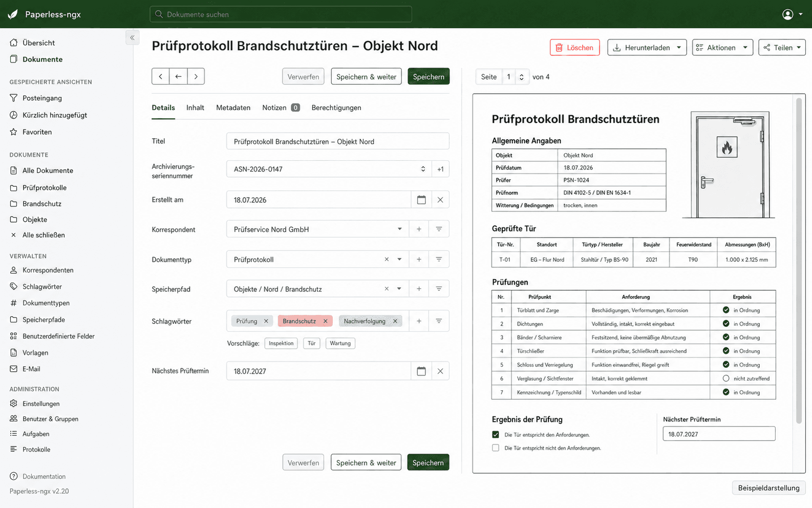Add the suggested tag Tür
The height and width of the screenshot is (508, 812).
tap(311, 343)
